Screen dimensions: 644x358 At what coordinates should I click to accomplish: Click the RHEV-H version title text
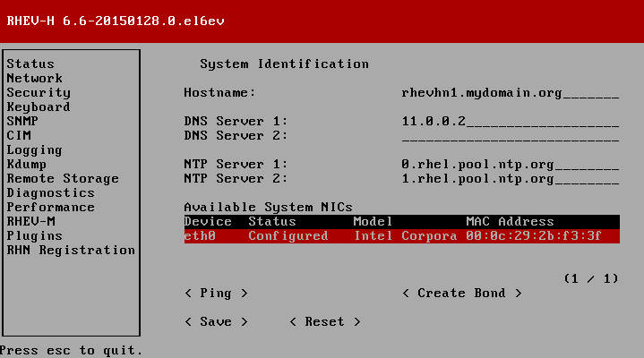click(116, 21)
